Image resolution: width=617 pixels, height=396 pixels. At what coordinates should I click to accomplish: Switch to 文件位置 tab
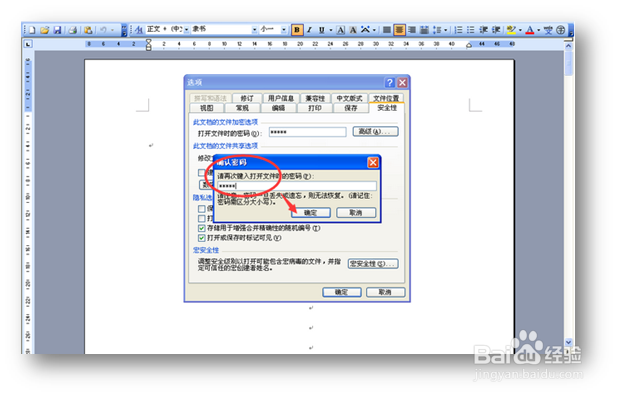pyautogui.click(x=386, y=98)
